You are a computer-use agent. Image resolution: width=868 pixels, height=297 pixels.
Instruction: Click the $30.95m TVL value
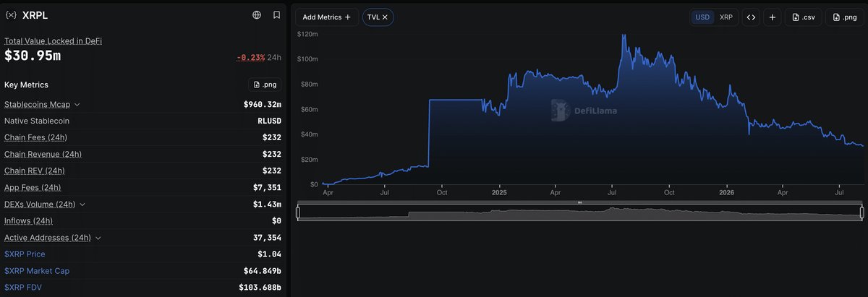click(x=33, y=56)
